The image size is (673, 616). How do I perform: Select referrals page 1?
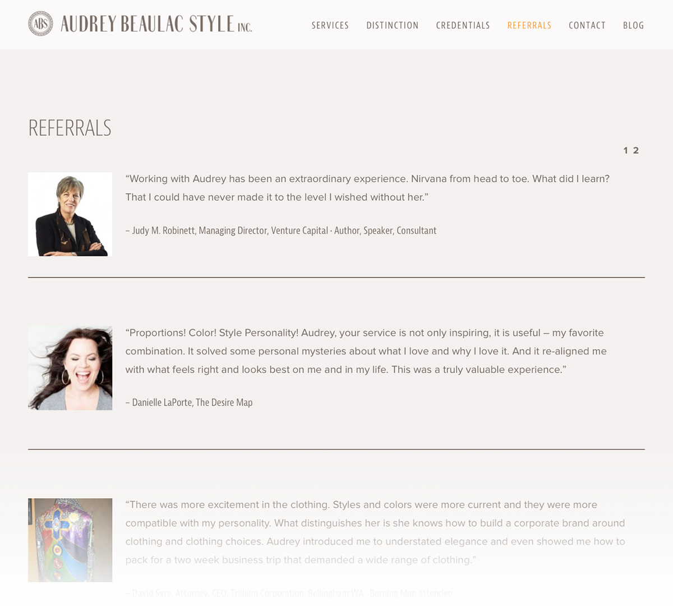[626, 150]
